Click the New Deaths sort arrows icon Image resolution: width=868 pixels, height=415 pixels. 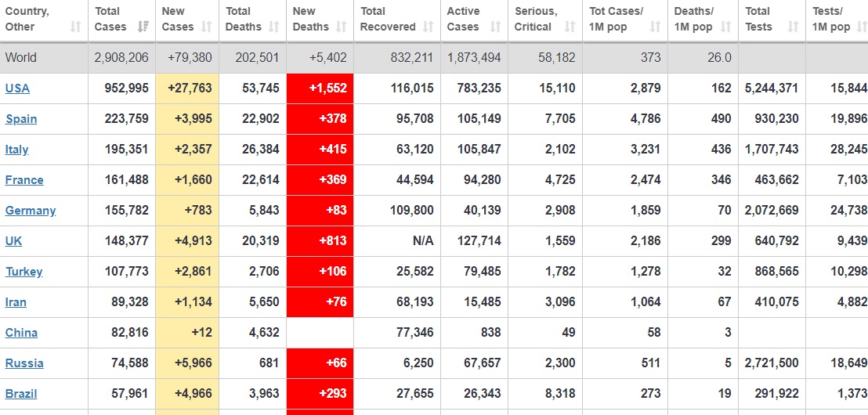point(342,27)
